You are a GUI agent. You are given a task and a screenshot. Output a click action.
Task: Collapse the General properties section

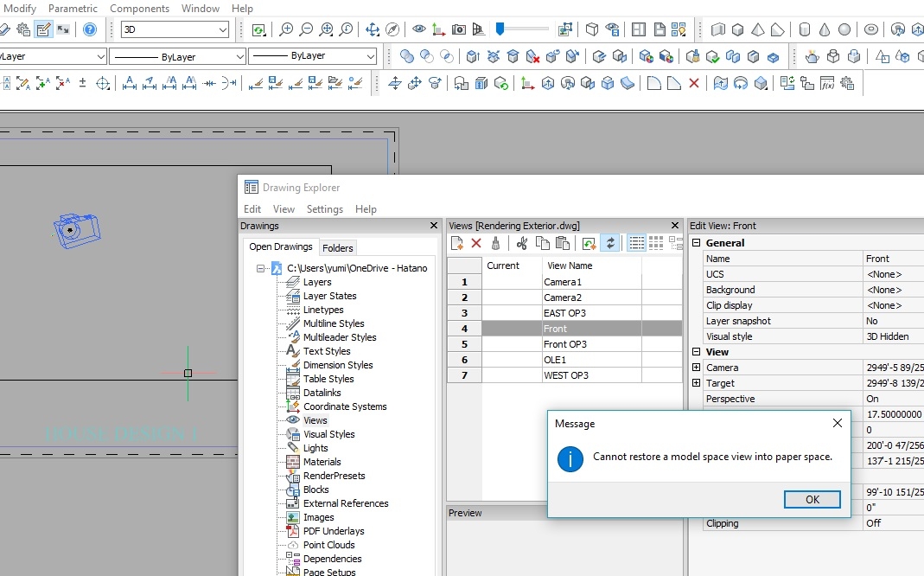(x=697, y=243)
